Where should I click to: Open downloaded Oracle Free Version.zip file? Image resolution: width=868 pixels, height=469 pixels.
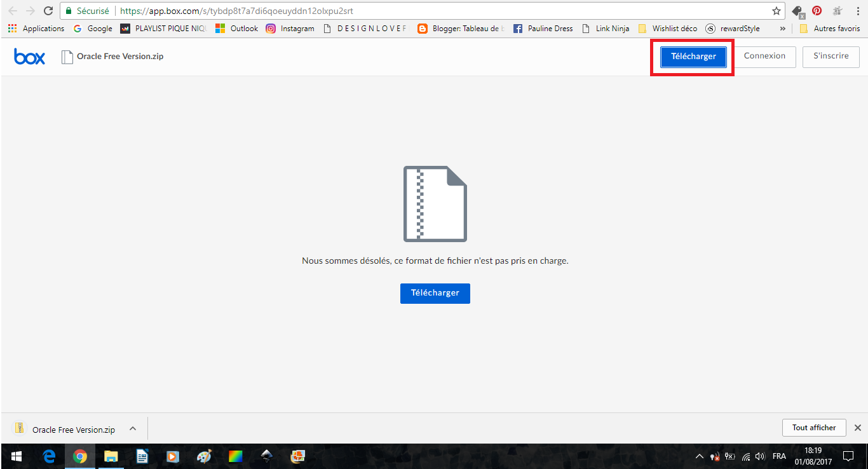click(67, 430)
